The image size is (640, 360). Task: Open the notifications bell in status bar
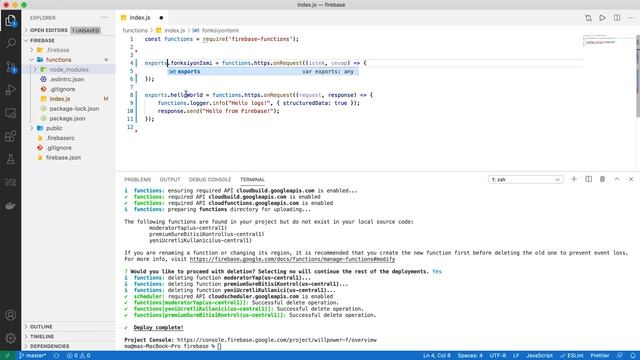[x=632, y=356]
